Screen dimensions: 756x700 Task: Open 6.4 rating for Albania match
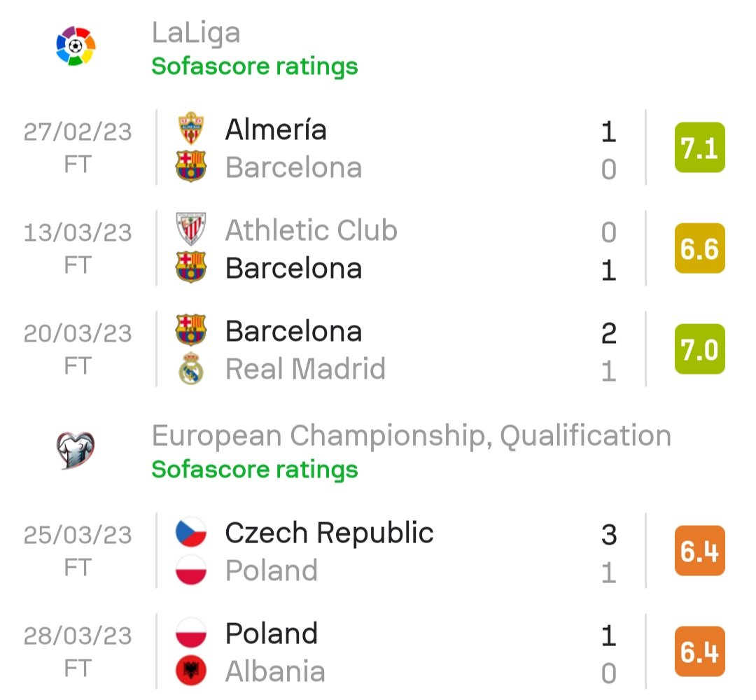tap(699, 651)
